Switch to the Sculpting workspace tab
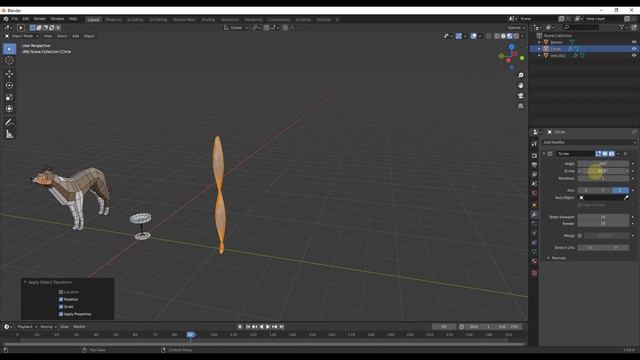 coord(135,20)
